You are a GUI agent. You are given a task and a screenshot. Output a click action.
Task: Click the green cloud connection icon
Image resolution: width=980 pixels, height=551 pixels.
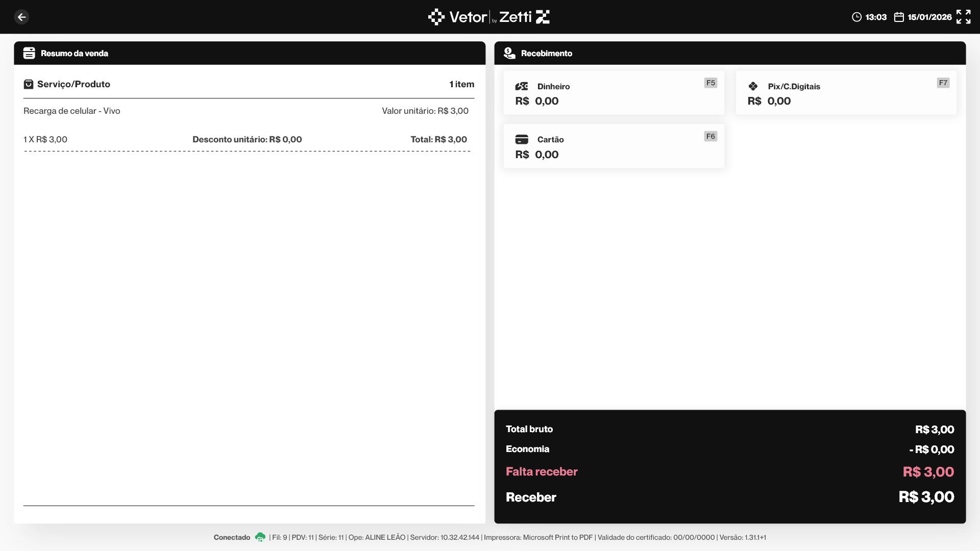[x=260, y=537]
